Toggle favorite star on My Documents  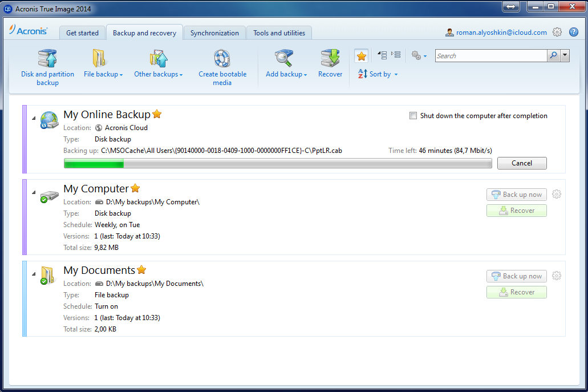(141, 269)
